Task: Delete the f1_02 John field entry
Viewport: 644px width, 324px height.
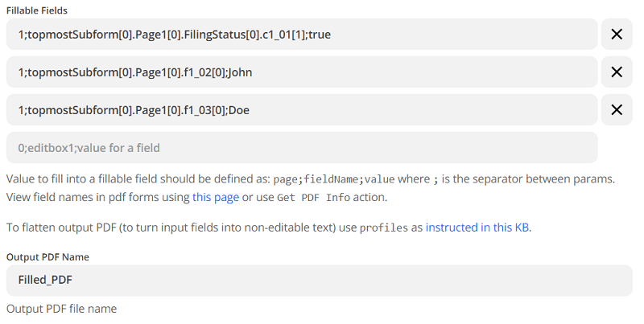Action: click(x=617, y=72)
